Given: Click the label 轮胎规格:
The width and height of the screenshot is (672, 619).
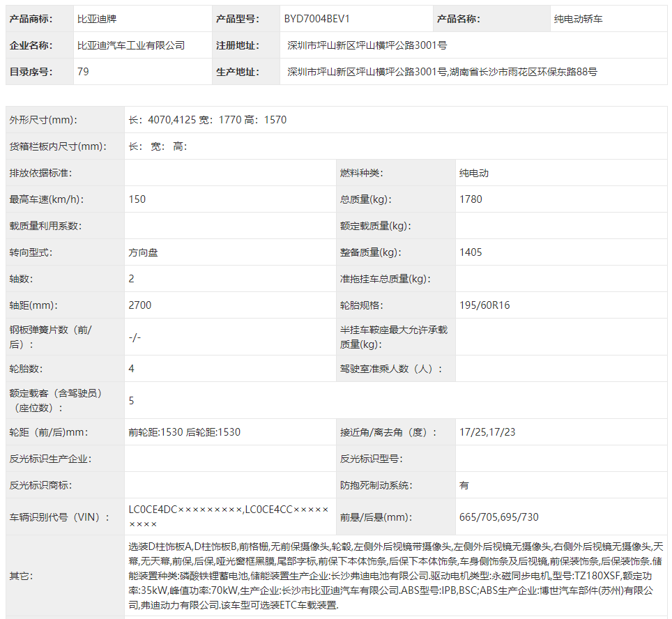Looking at the screenshot, I should click(x=362, y=305).
